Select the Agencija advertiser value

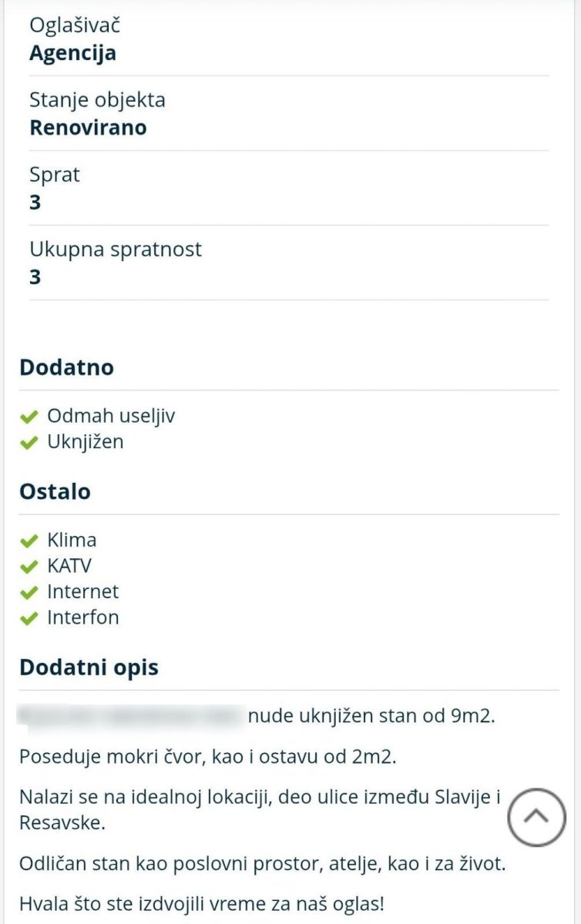click(73, 53)
